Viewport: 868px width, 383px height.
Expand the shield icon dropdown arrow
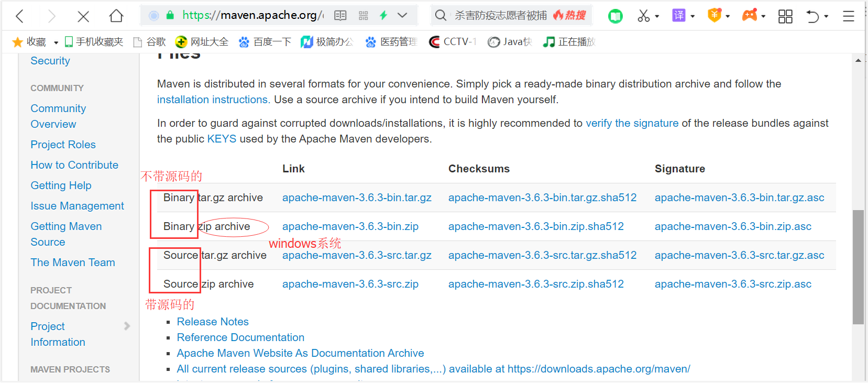coord(728,16)
